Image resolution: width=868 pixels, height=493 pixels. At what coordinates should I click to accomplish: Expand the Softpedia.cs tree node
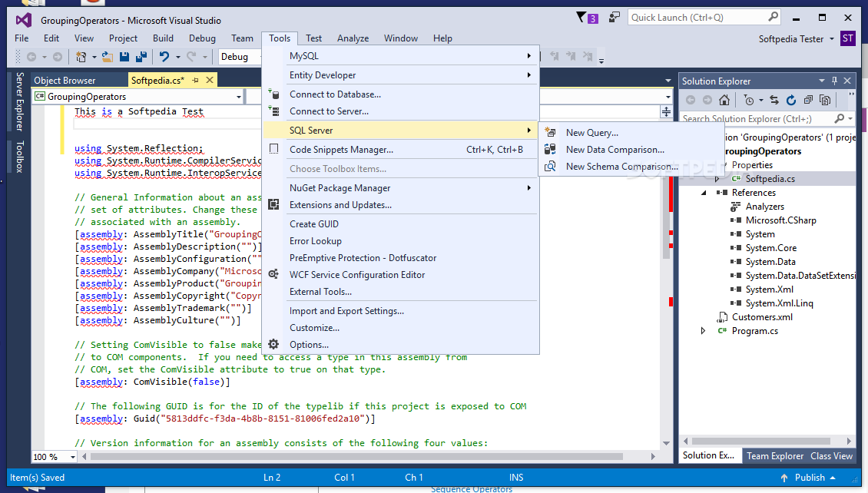point(717,179)
